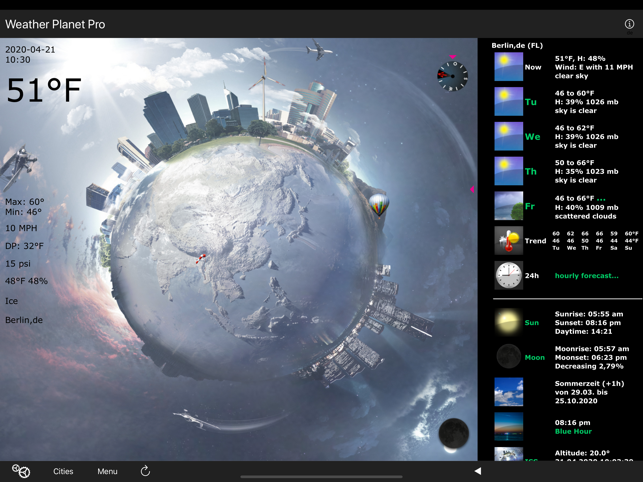The width and height of the screenshot is (643, 482).
Task: Open the Cities list
Action: pyautogui.click(x=63, y=471)
